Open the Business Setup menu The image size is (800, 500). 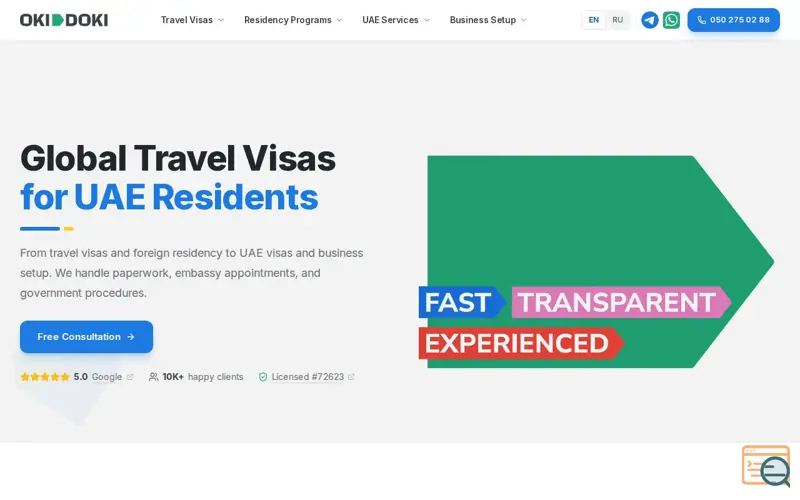[488, 20]
